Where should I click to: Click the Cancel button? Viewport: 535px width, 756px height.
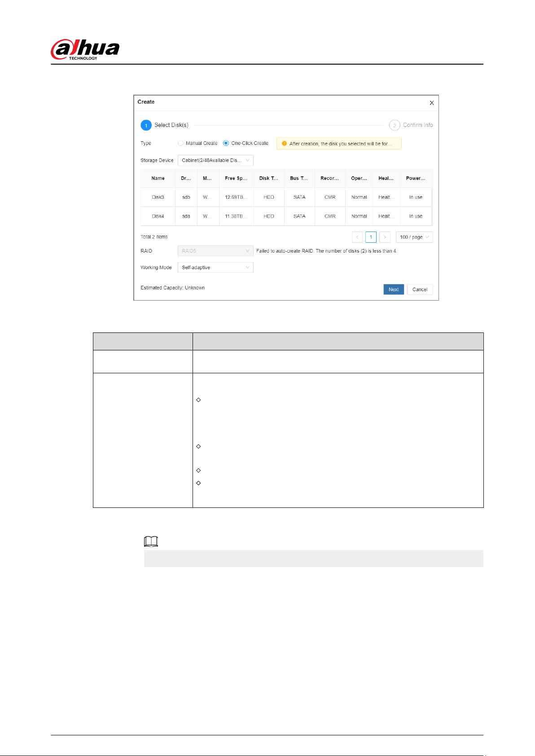(x=420, y=289)
